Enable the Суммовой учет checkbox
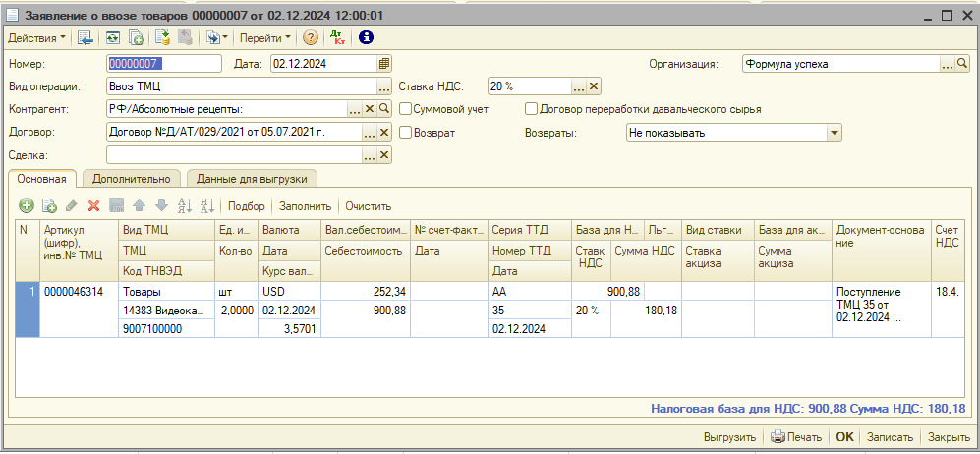980x454 pixels. [405, 109]
